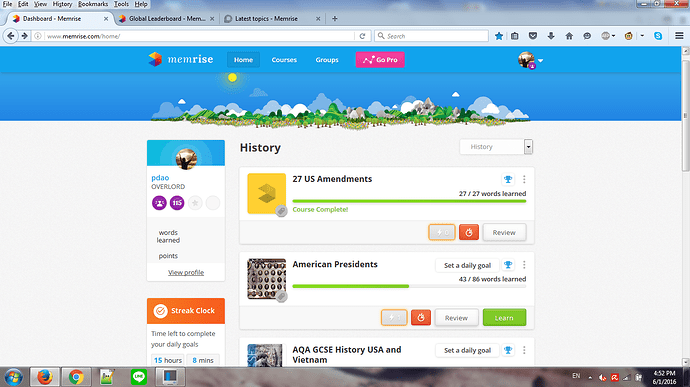The width and height of the screenshot is (690, 387).
Task: Click the purple followers badge on profile
Action: pos(159,203)
